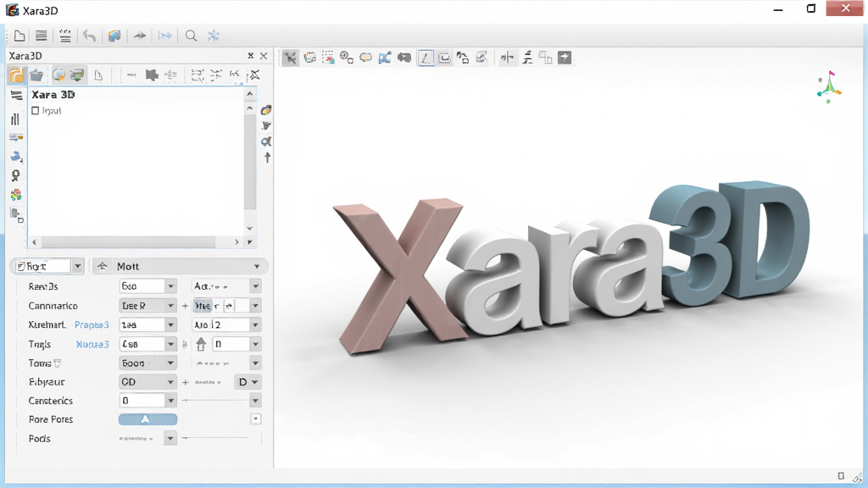Click the new document page icon

click(x=19, y=36)
